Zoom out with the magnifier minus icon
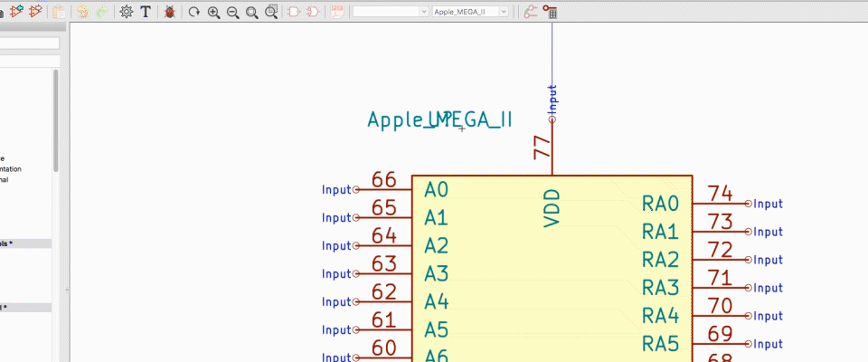This screenshot has width=868, height=362. pyautogui.click(x=233, y=12)
